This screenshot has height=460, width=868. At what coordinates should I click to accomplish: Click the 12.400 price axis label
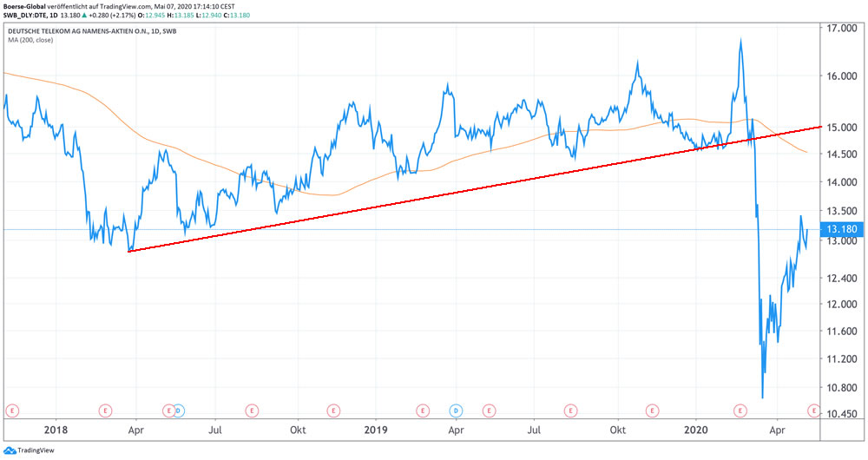(841, 278)
